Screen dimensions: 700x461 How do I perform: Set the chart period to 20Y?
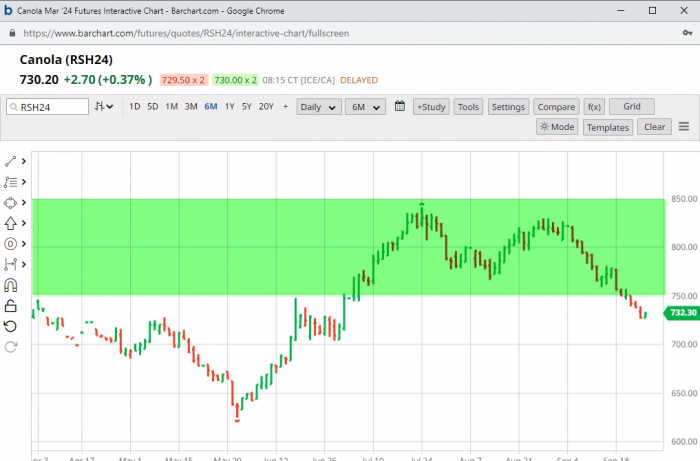(x=266, y=107)
